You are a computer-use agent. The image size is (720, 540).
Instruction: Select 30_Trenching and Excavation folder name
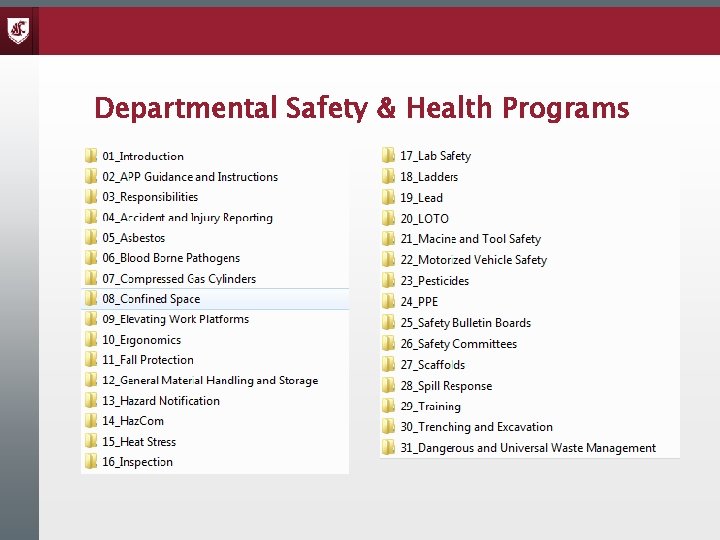[x=476, y=427]
